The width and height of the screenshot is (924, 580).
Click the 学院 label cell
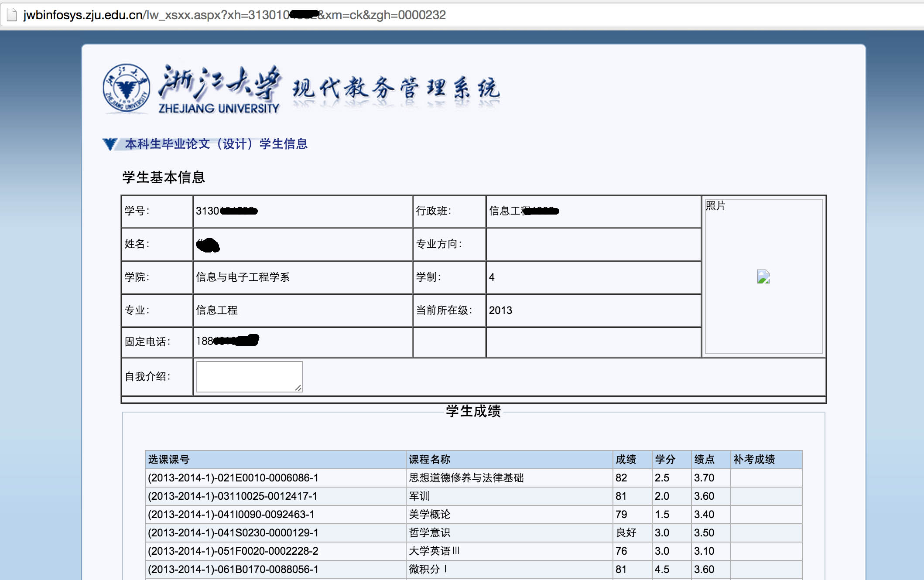tap(157, 277)
